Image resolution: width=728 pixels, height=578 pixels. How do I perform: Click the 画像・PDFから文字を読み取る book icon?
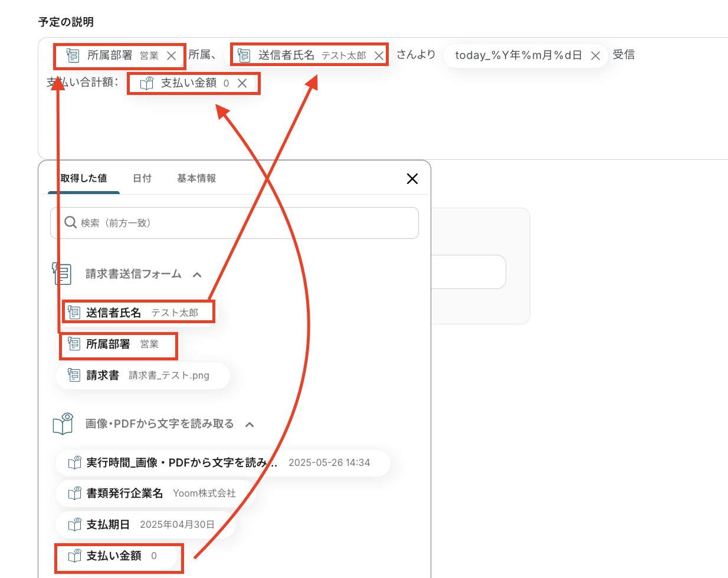63,423
